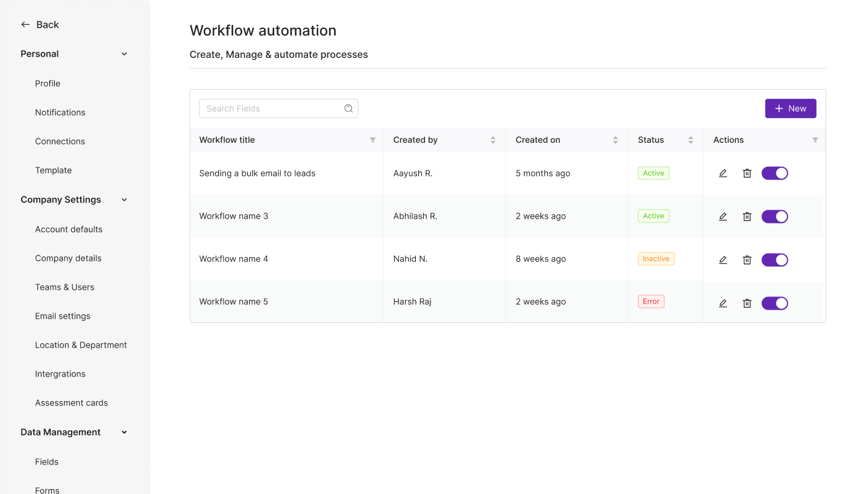Sort by Created on column
The height and width of the screenshot is (494, 868).
coord(615,140)
